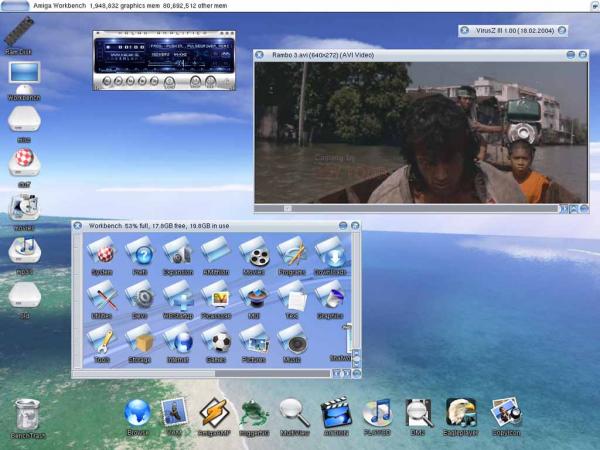Open the Utilities drawer icon
600x450 pixels.
(x=101, y=300)
